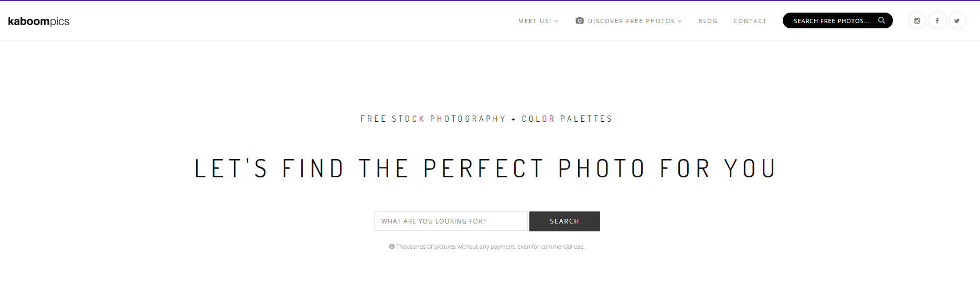Viewport: 980px width, 298px height.
Task: Click the info icon below search box
Action: [392, 247]
